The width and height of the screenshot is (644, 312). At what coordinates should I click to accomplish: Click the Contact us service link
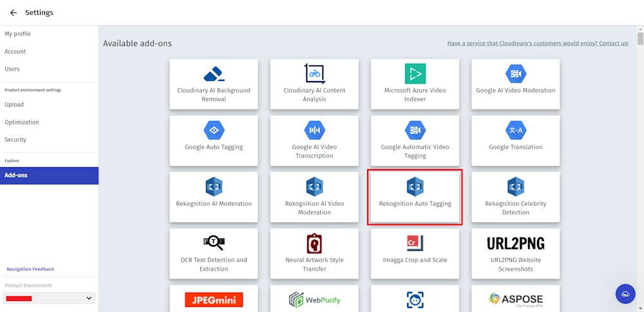(538, 43)
